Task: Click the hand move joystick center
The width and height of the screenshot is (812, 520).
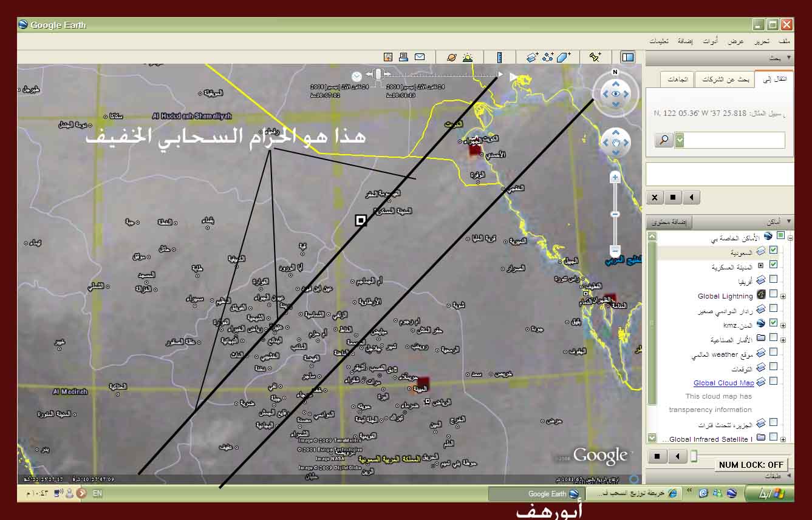Action: pyautogui.click(x=616, y=143)
